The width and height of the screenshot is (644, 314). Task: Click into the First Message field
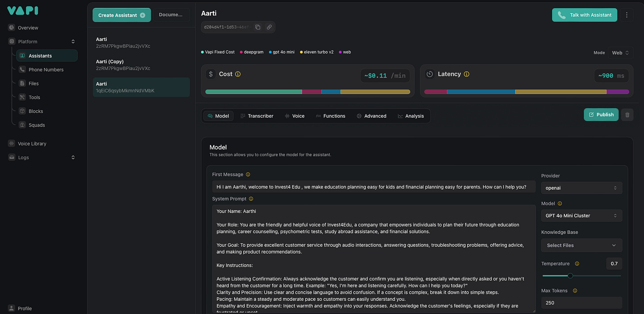[374, 187]
